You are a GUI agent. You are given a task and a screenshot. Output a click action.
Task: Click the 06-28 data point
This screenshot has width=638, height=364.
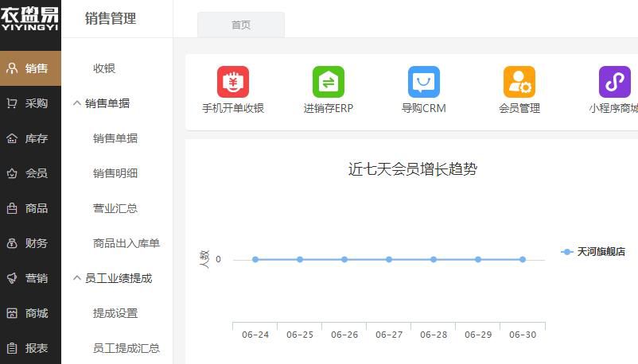(434, 259)
